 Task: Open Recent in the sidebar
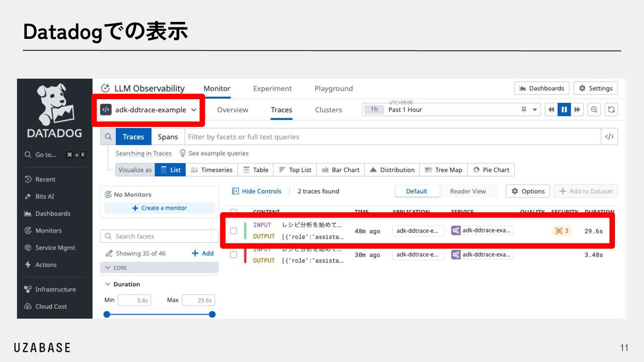click(x=40, y=179)
